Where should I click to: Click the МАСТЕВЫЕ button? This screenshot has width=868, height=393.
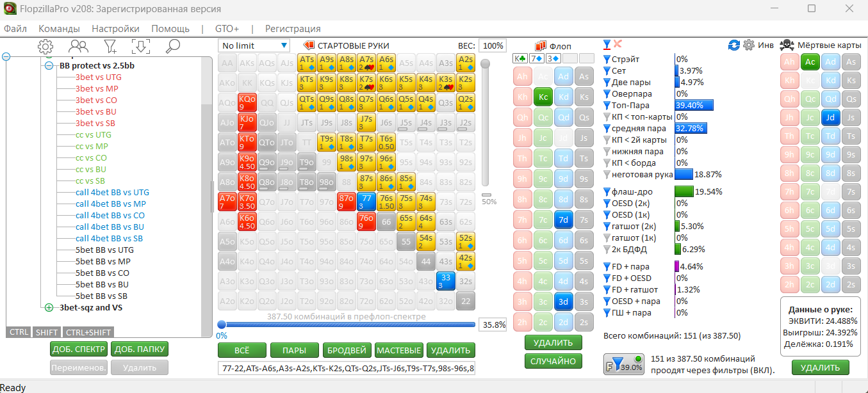(x=399, y=350)
